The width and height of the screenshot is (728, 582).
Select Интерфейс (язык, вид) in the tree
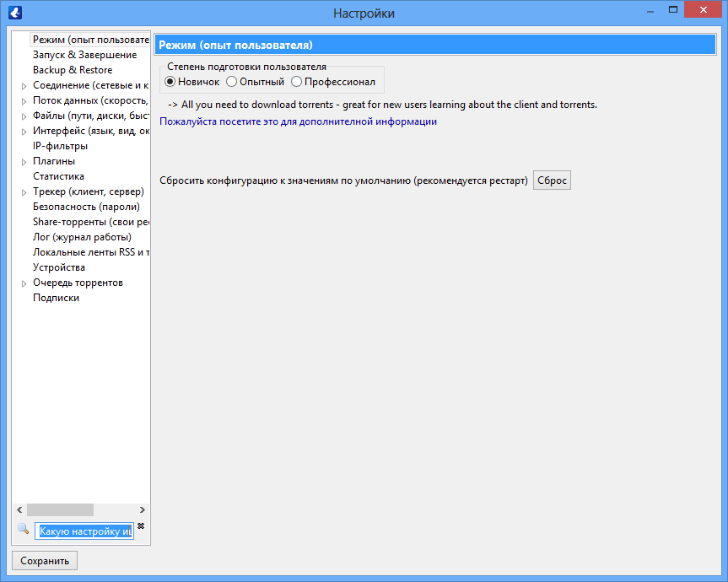tap(90, 131)
